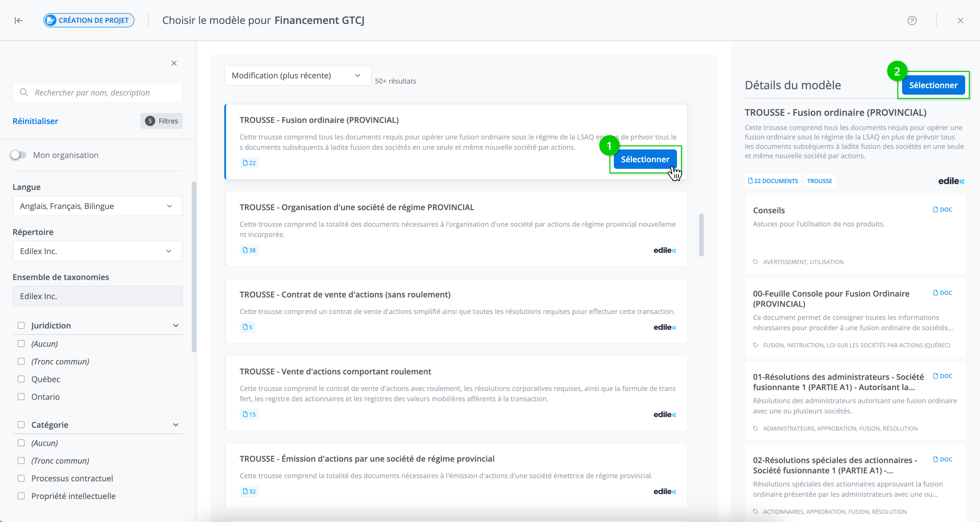Click Edilex logo on Vente d'actions card
Screen dimensions: 980x522
pyautogui.click(x=664, y=414)
